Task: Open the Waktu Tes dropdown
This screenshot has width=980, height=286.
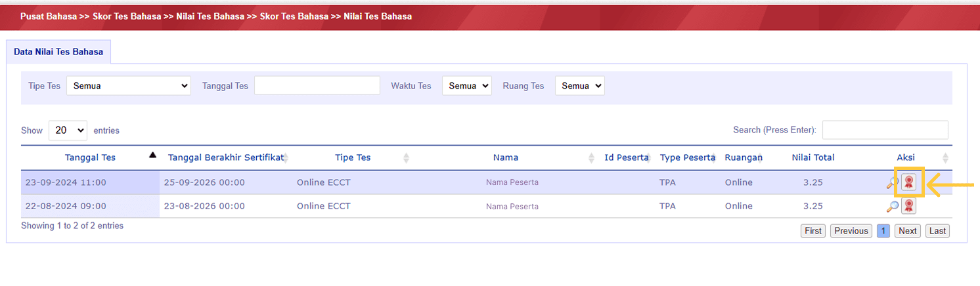Action: (466, 86)
